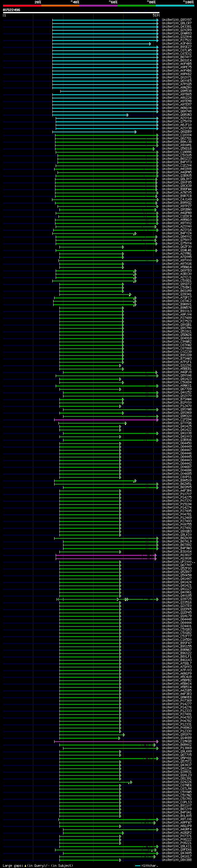Select the UniRef100_C1K004 label
Viewport: 197px width, 868px height.
pyautogui.click(x=176, y=135)
